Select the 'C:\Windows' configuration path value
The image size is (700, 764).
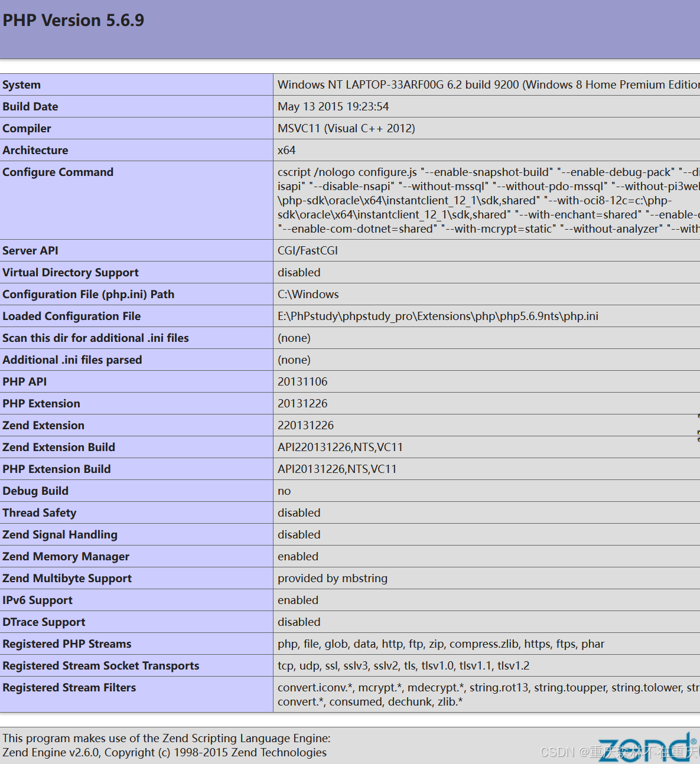(308, 294)
